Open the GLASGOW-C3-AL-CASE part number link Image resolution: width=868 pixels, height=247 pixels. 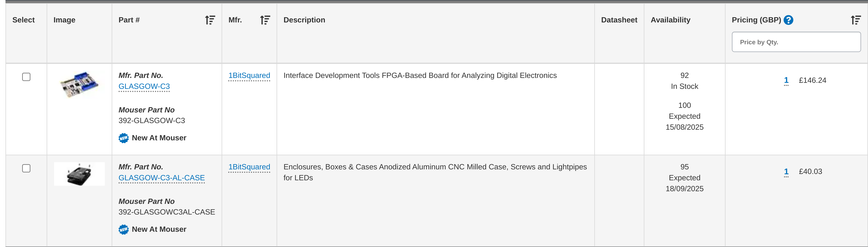tap(162, 178)
